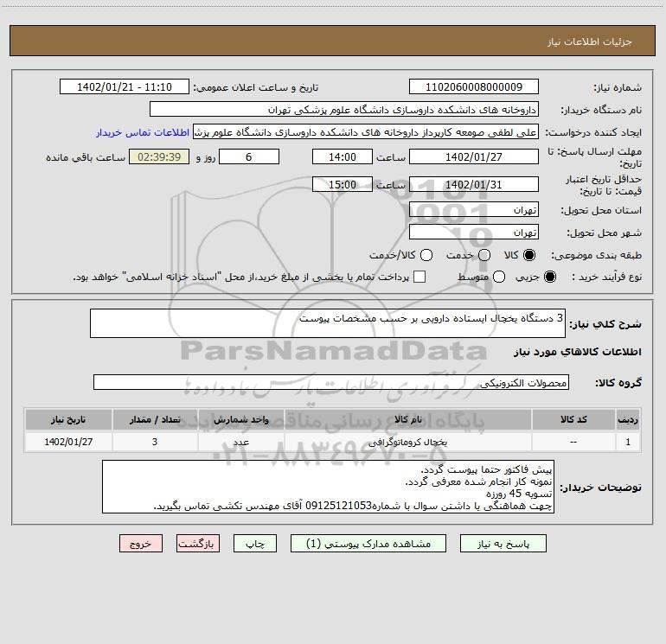Viewport: 666px width, 644px height.
Task: Select the کالا radio button
Action: click(x=529, y=255)
